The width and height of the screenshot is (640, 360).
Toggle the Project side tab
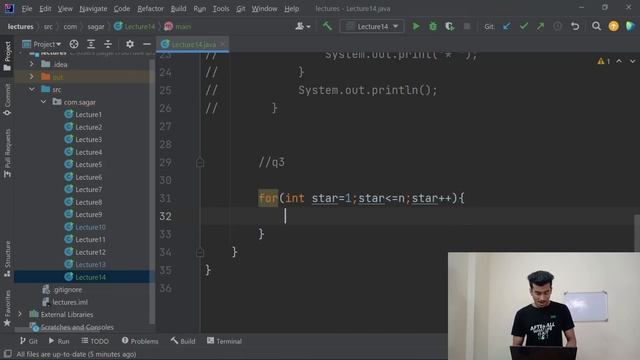click(x=7, y=56)
